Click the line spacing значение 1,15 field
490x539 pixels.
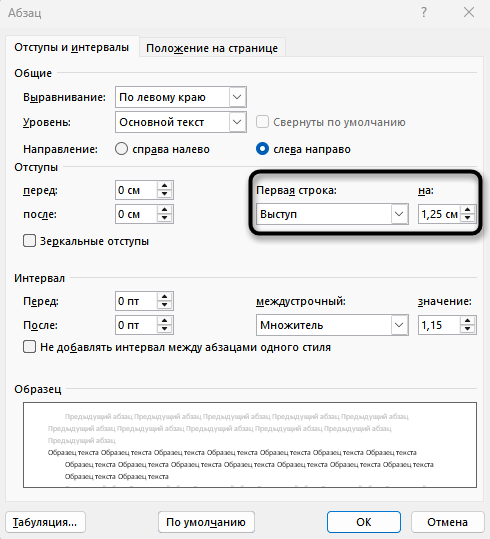(439, 325)
